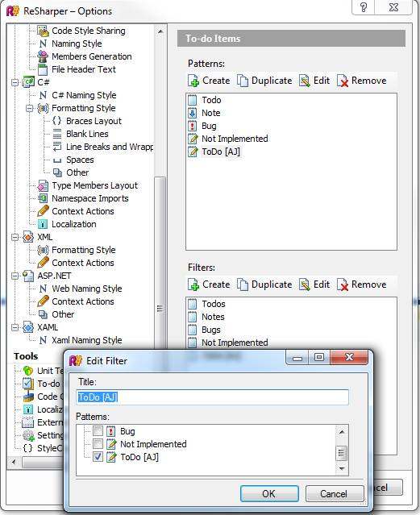Select the Notes filter
The width and height of the screenshot is (420, 515).
(x=206, y=317)
